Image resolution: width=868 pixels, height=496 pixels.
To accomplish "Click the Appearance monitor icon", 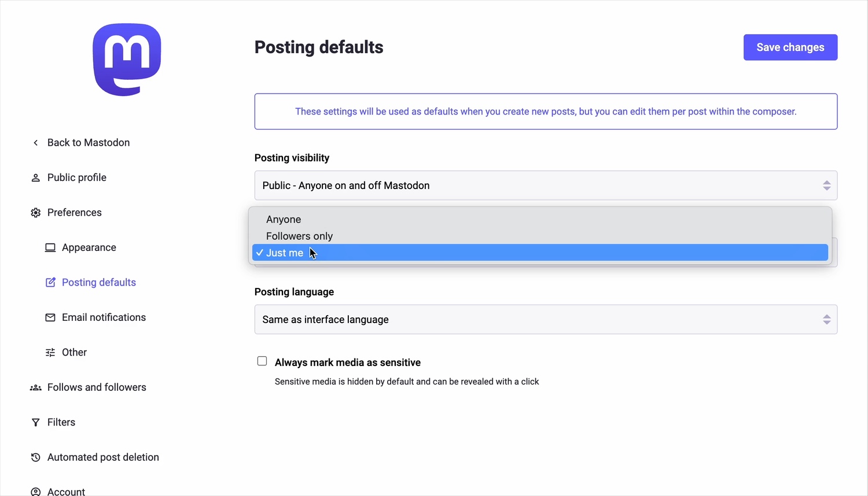I will coord(50,247).
